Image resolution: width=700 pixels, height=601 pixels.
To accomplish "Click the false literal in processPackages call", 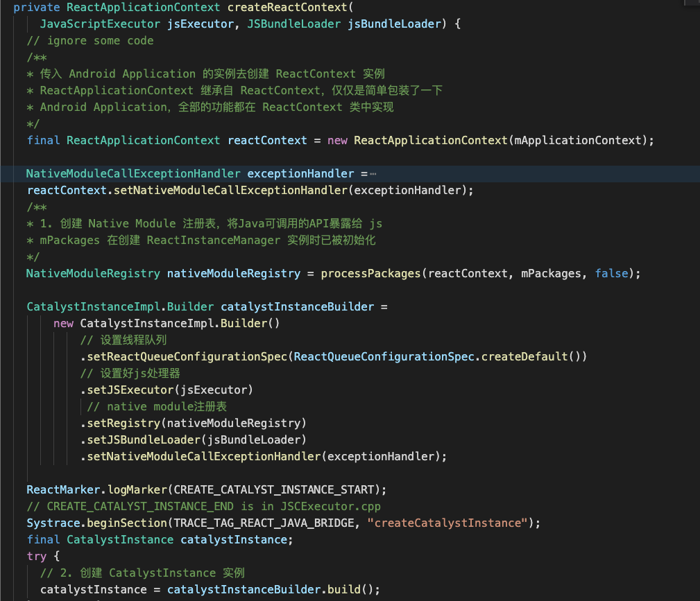I will pos(611,274).
